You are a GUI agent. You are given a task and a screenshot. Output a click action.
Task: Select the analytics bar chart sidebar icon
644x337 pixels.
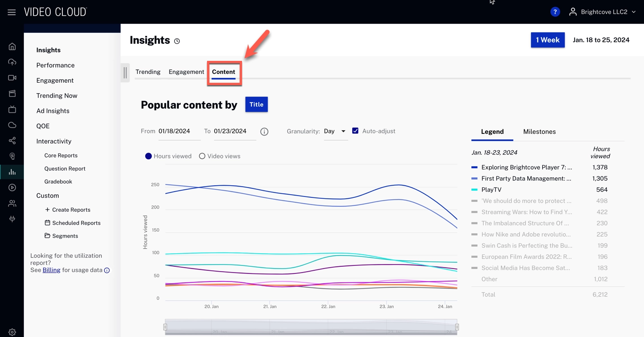pos(12,171)
